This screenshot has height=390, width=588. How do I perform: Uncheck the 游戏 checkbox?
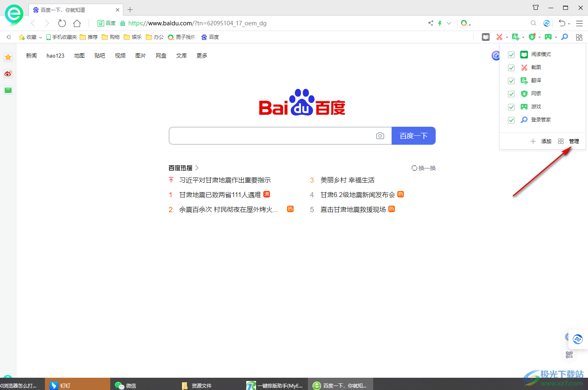[511, 107]
